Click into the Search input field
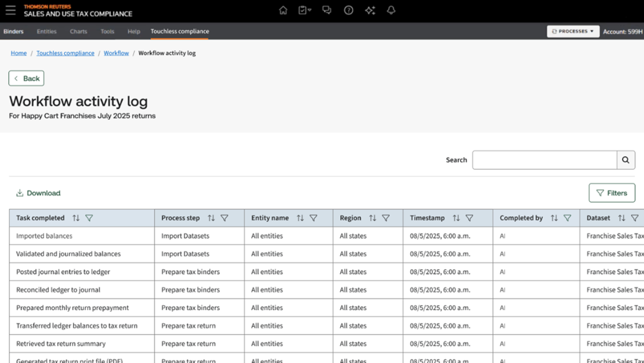 coord(544,160)
